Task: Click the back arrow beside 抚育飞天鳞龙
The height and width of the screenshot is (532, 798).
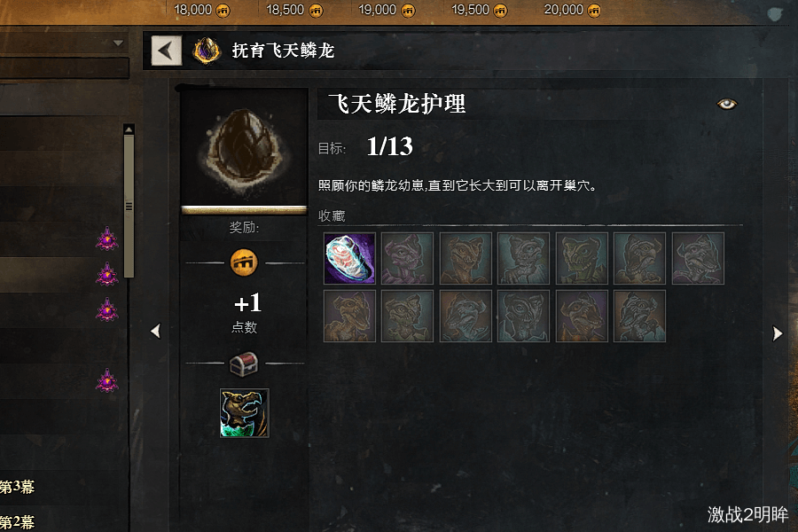Action: pos(167,50)
